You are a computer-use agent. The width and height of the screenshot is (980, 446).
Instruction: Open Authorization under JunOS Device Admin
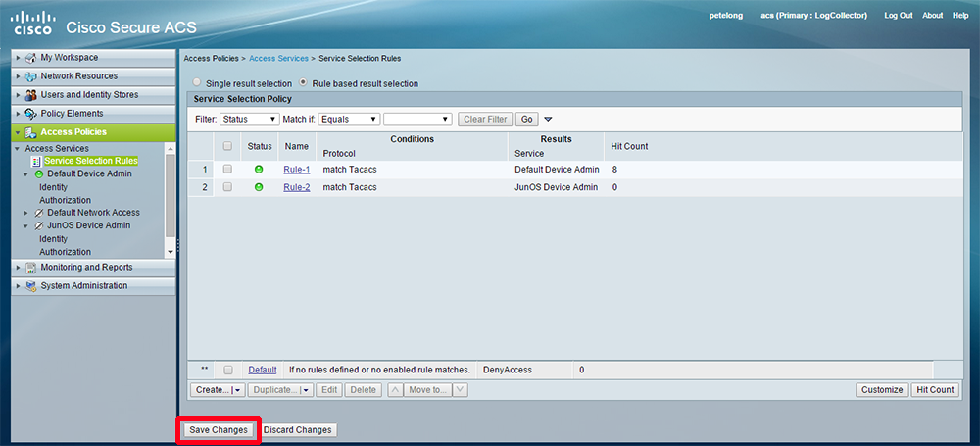[65, 252]
